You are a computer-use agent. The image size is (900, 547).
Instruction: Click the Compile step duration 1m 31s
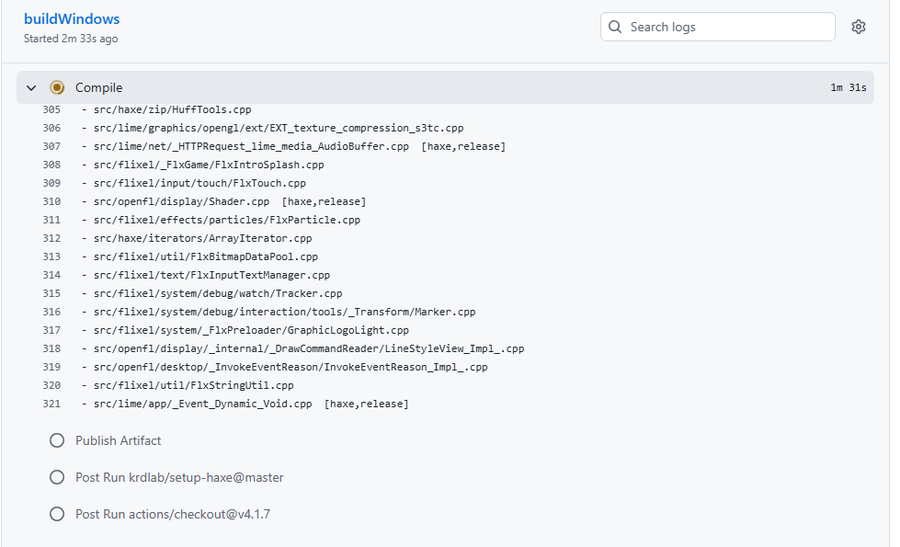pyautogui.click(x=849, y=88)
